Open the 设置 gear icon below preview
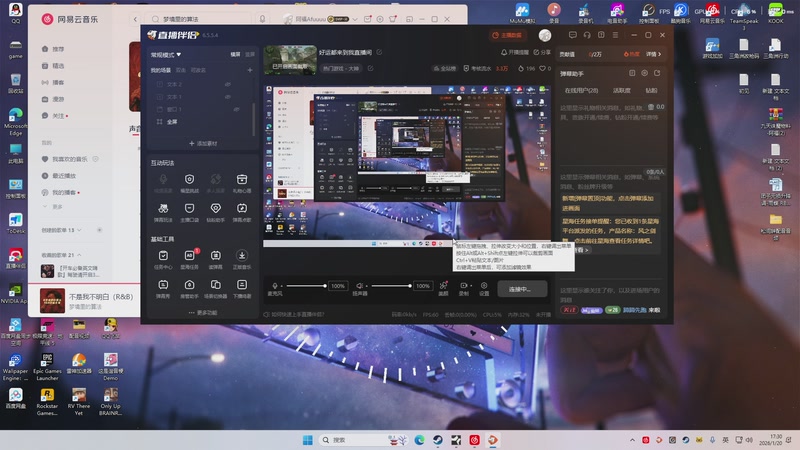This screenshot has width=800, height=450. [x=484, y=288]
